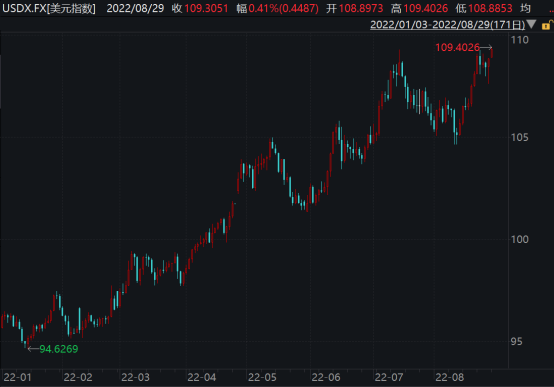This screenshot has height=387, width=554.
Task: Click the 22-03 time axis label
Action: coord(135,377)
